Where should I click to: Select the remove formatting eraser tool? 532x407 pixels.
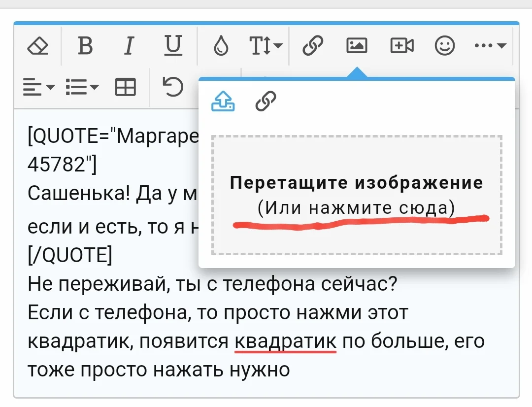click(38, 46)
